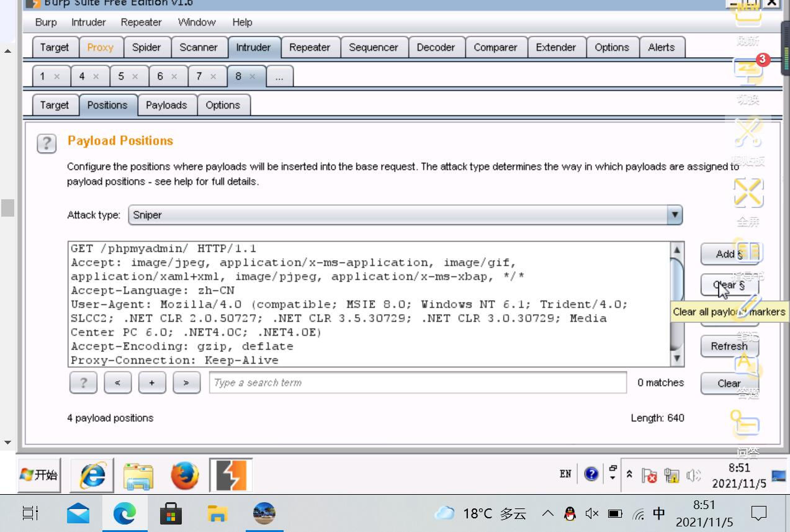This screenshot has width=790, height=532.
Task: Switch to the Decoder tab
Action: (436, 47)
